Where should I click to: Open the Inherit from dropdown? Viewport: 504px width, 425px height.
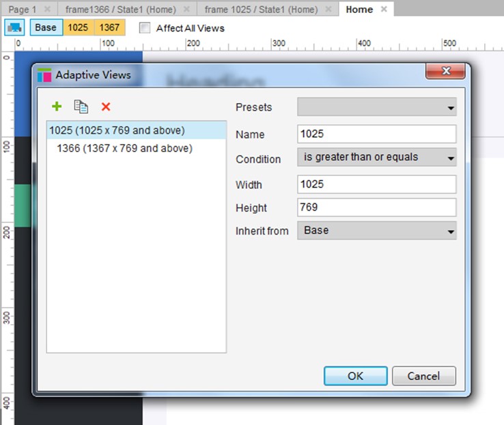click(x=377, y=231)
